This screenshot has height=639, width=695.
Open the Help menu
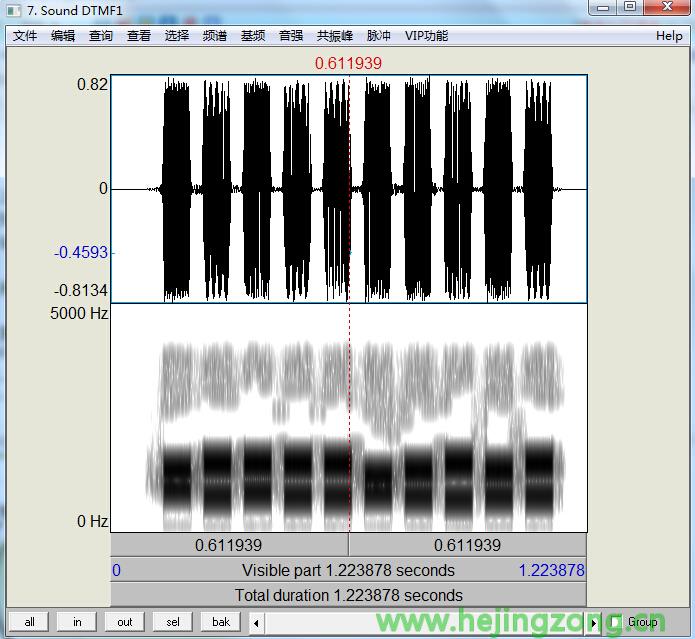click(669, 36)
